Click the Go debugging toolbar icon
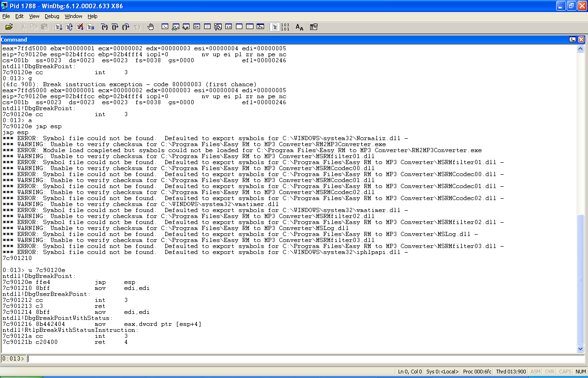The image size is (588, 378). (59, 27)
